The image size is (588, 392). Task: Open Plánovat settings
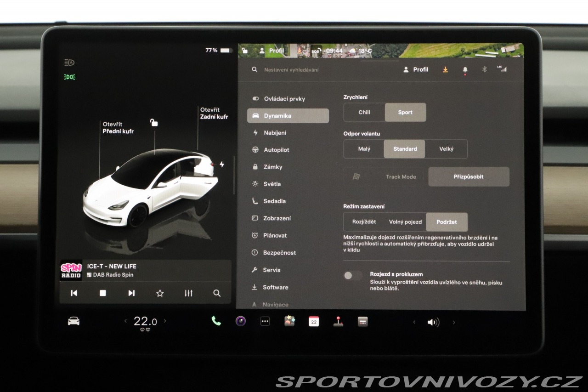pyautogui.click(x=288, y=235)
